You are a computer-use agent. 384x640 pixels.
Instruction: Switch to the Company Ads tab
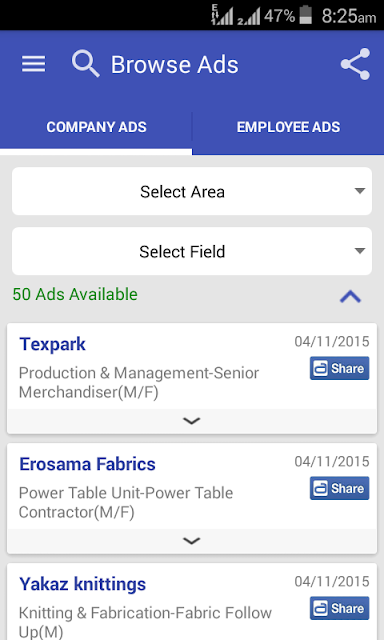96,127
